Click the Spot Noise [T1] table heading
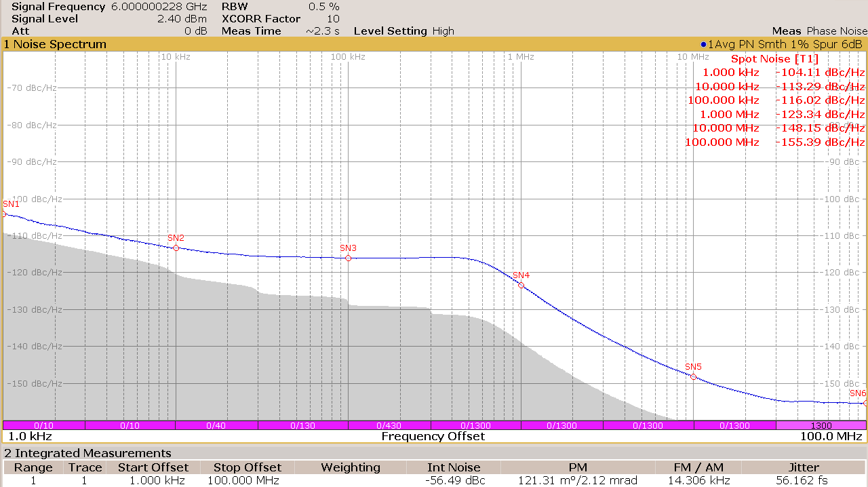This screenshot has height=487, width=868. pyautogui.click(x=774, y=59)
